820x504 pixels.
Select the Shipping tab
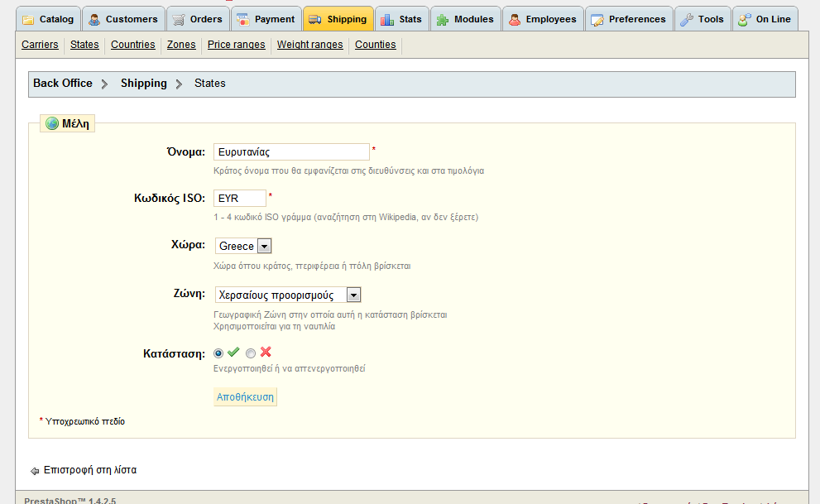point(338,19)
